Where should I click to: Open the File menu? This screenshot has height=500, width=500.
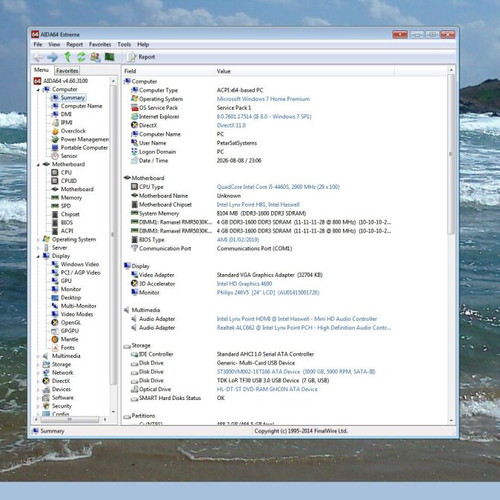point(38,44)
